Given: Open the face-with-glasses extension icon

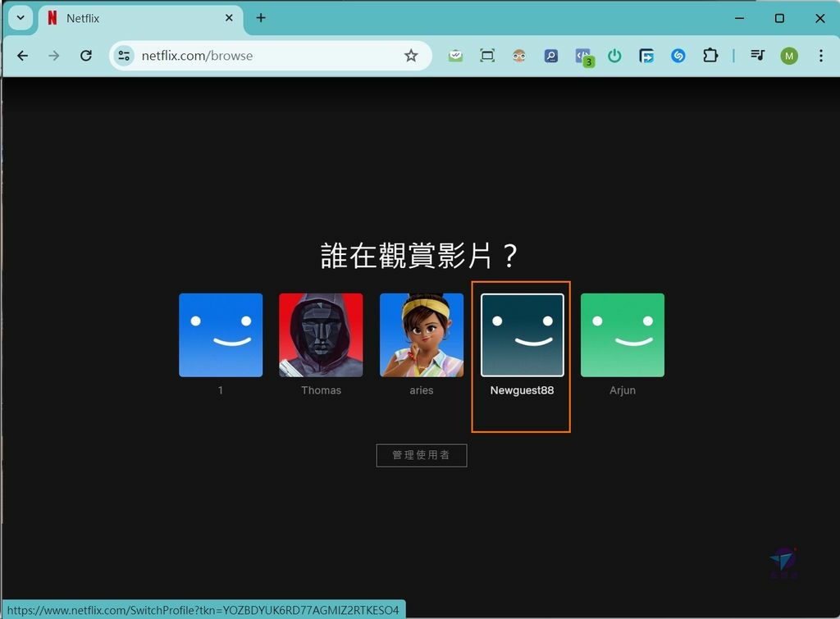Looking at the screenshot, I should tap(519, 56).
